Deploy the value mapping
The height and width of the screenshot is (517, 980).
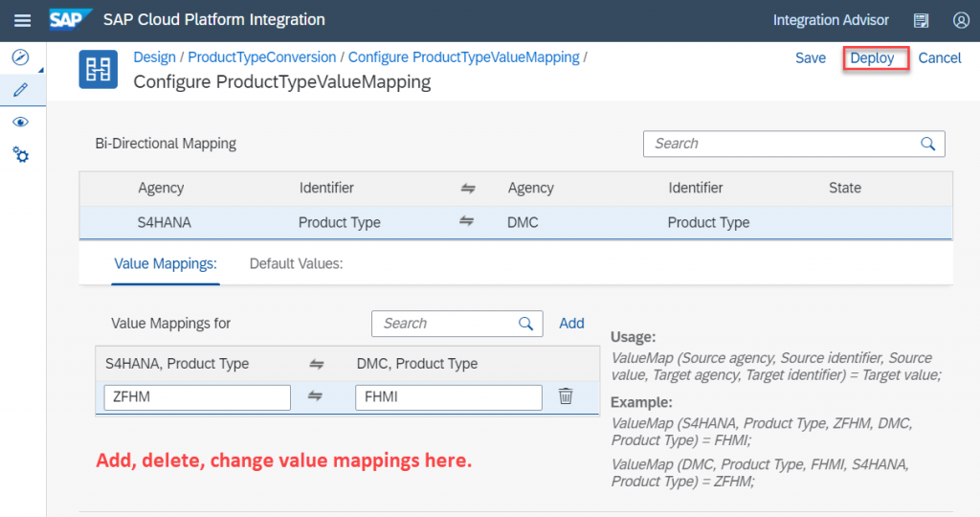[872, 58]
